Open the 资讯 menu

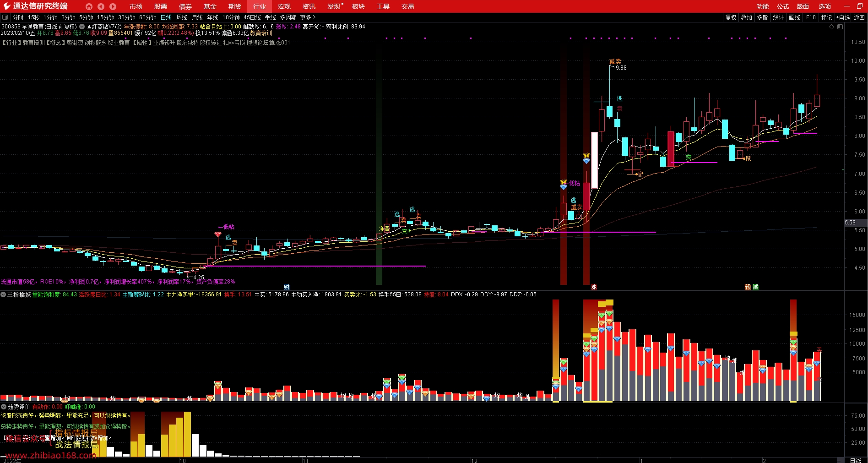click(309, 6)
